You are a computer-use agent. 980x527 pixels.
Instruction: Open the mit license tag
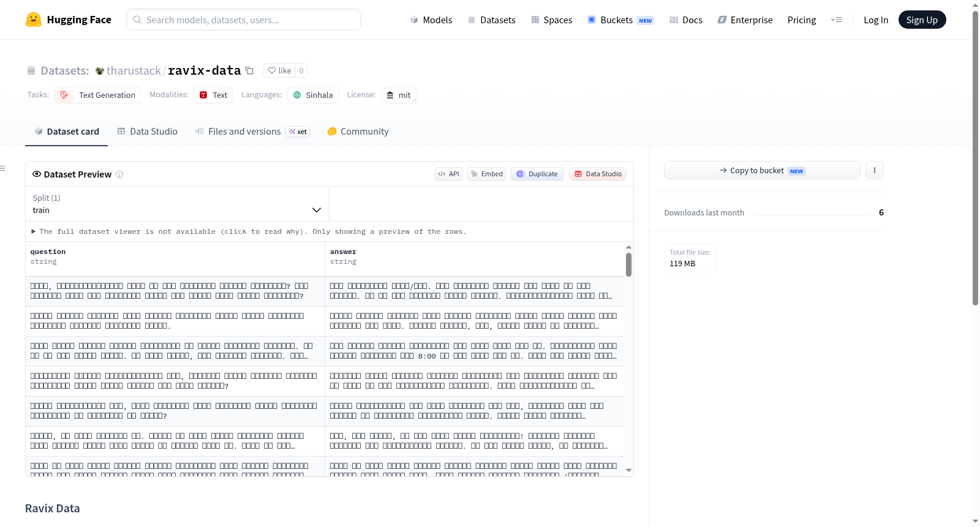pos(399,95)
